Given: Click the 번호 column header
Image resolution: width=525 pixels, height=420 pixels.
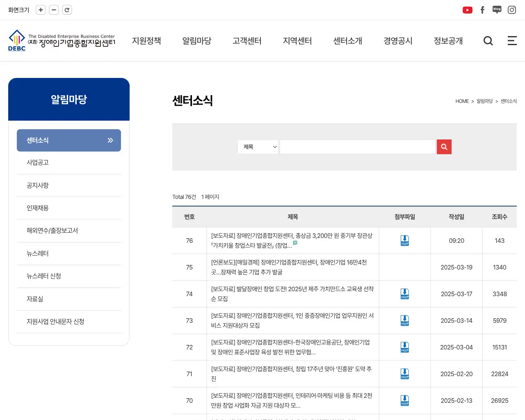Looking at the screenshot, I should pyautogui.click(x=189, y=217).
